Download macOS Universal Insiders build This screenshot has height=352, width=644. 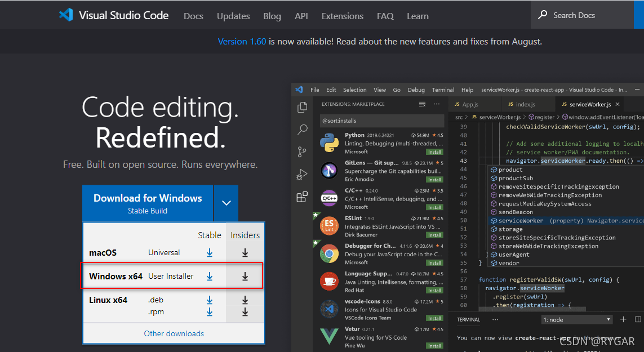click(245, 253)
